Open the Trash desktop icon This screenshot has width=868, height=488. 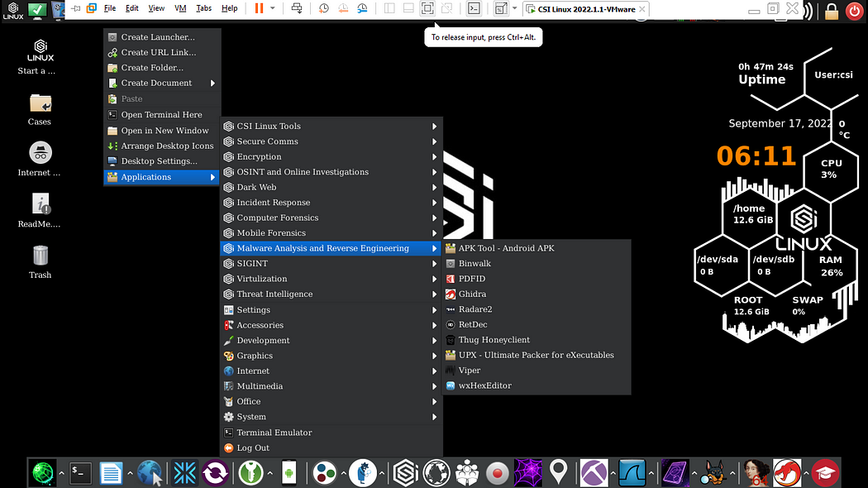coord(40,262)
